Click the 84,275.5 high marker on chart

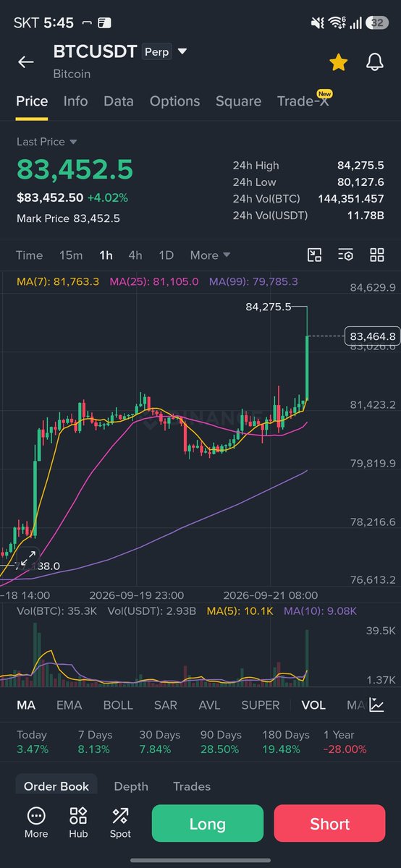point(269,307)
